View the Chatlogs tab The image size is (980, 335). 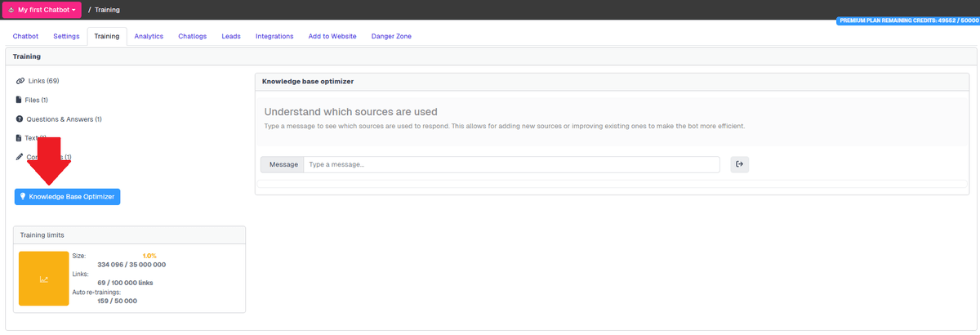pos(193,37)
